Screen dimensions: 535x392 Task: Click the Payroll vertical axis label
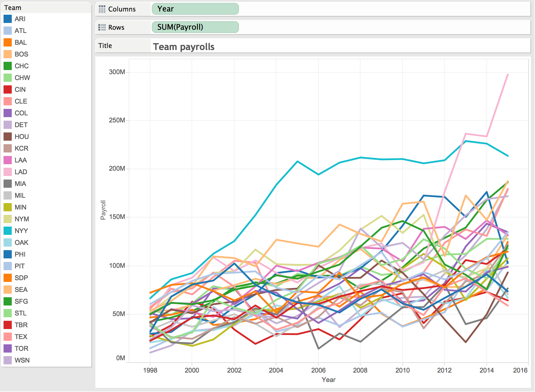(103, 210)
